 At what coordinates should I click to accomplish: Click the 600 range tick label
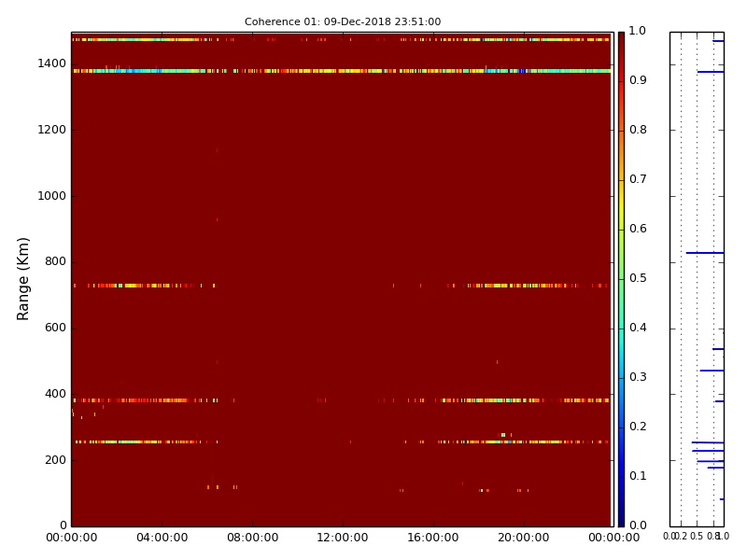(x=55, y=328)
